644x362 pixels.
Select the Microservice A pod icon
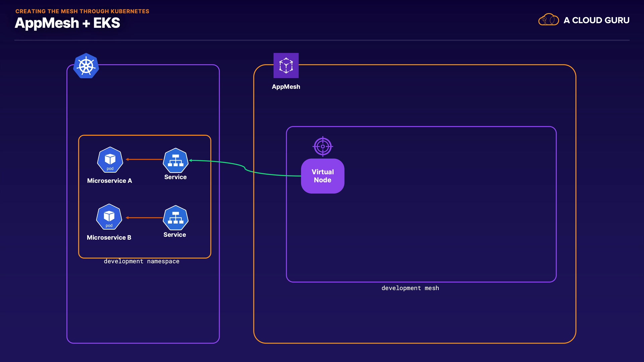pyautogui.click(x=110, y=160)
